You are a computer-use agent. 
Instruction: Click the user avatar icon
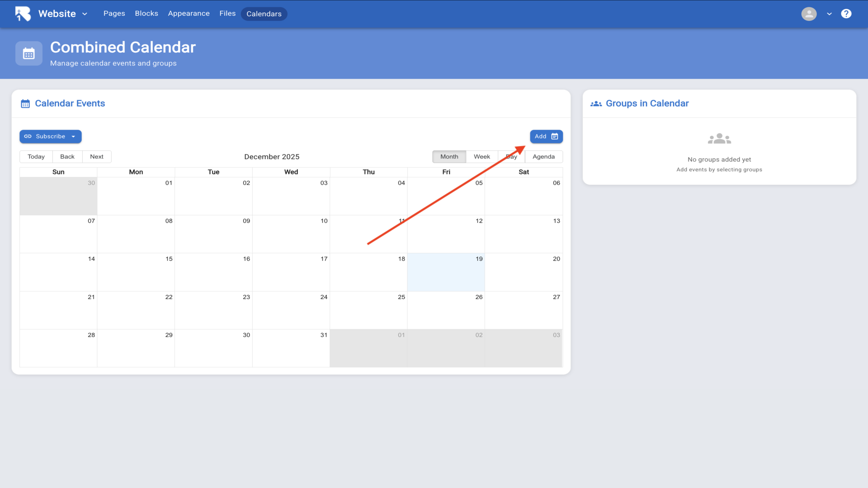click(809, 14)
